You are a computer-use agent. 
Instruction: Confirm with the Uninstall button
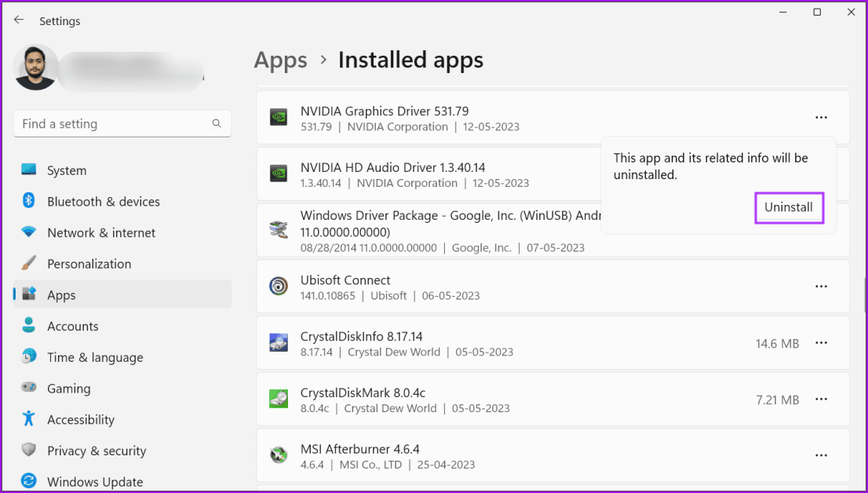click(789, 208)
